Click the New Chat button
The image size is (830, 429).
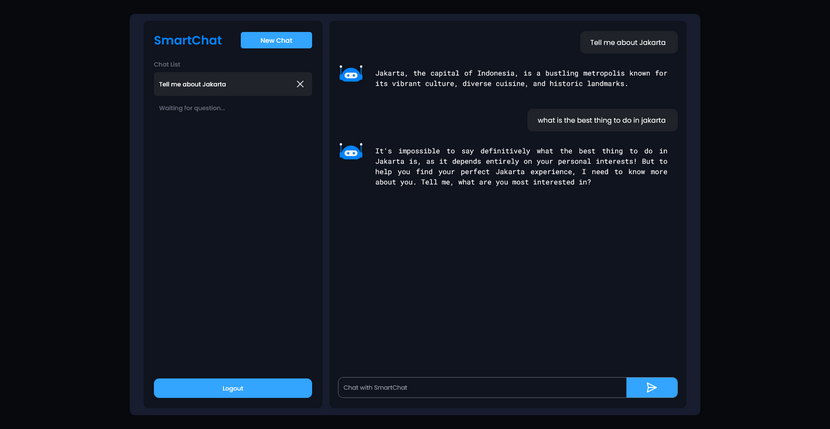(276, 40)
